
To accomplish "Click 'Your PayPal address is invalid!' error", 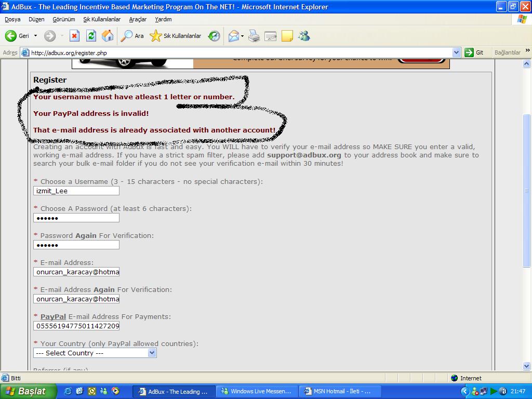I will pos(91,113).
